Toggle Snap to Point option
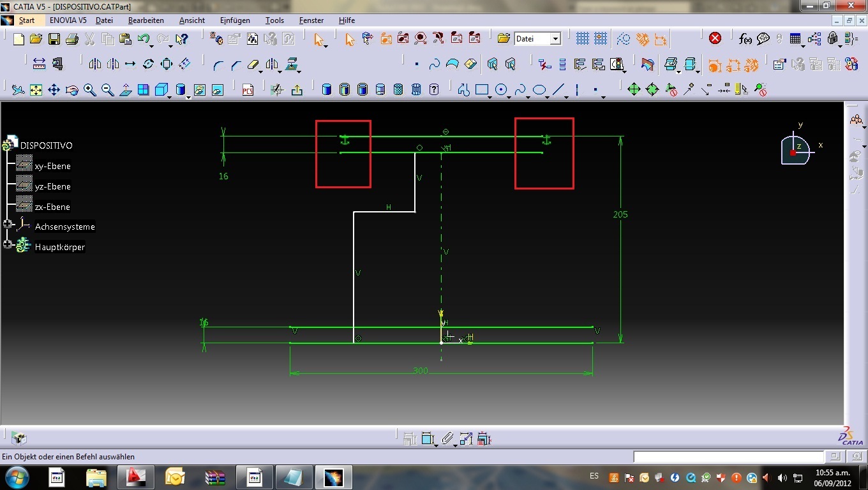Viewport: 868px width, 490px height. point(601,39)
